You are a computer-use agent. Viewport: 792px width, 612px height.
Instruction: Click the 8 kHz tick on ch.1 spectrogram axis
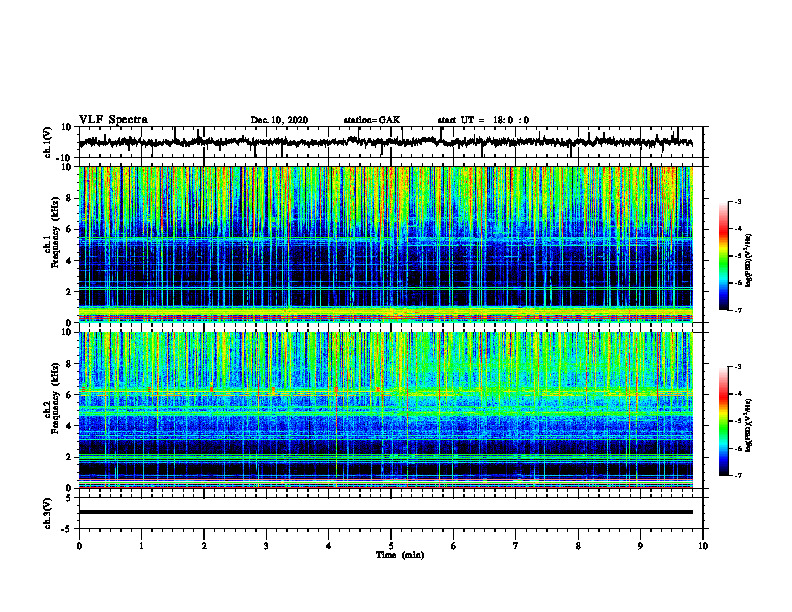click(x=69, y=198)
